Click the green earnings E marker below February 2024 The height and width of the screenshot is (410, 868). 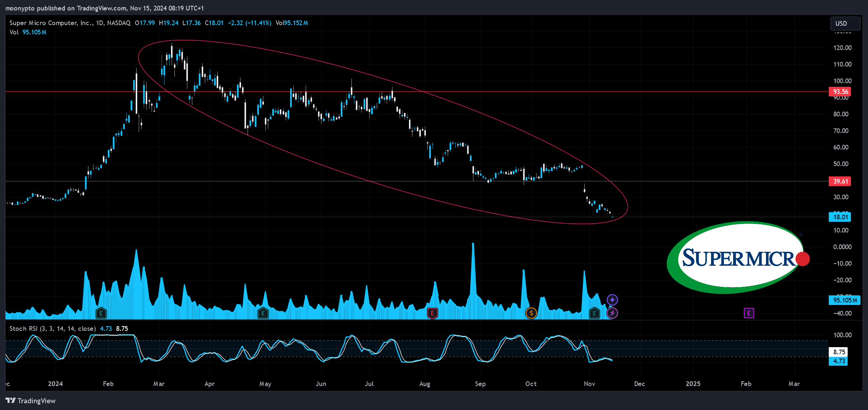[101, 313]
